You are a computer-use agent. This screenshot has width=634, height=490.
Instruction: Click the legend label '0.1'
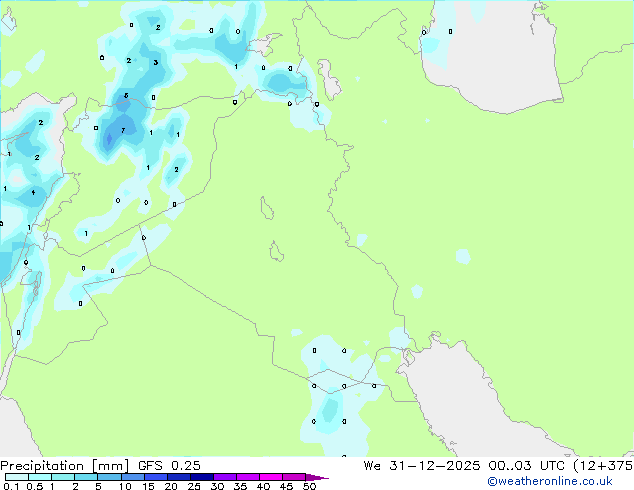11,486
